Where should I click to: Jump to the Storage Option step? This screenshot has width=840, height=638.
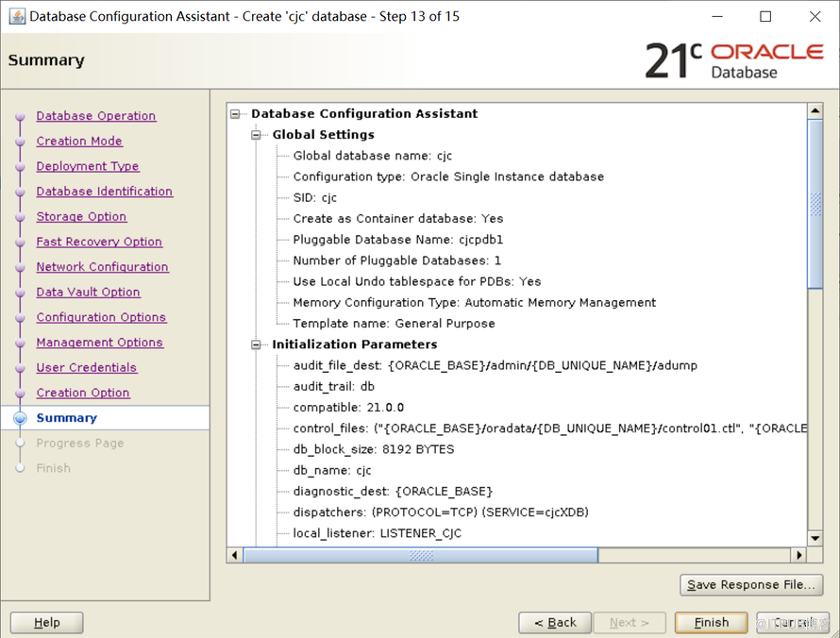pos(81,217)
